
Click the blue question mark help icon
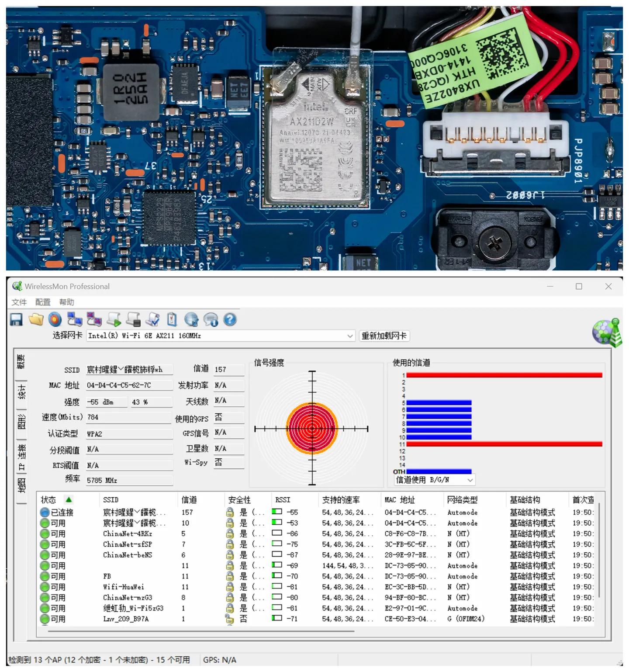click(x=230, y=320)
